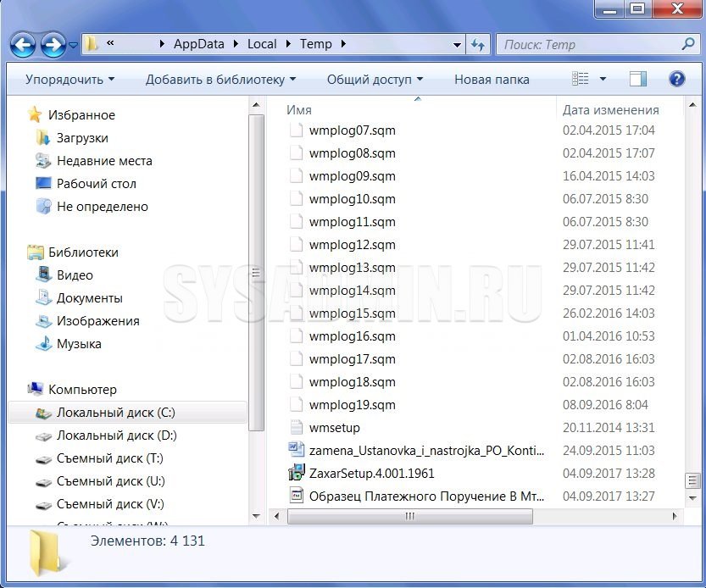706x588 pixels.
Task: Toggle the preview pane icon
Action: [638, 79]
